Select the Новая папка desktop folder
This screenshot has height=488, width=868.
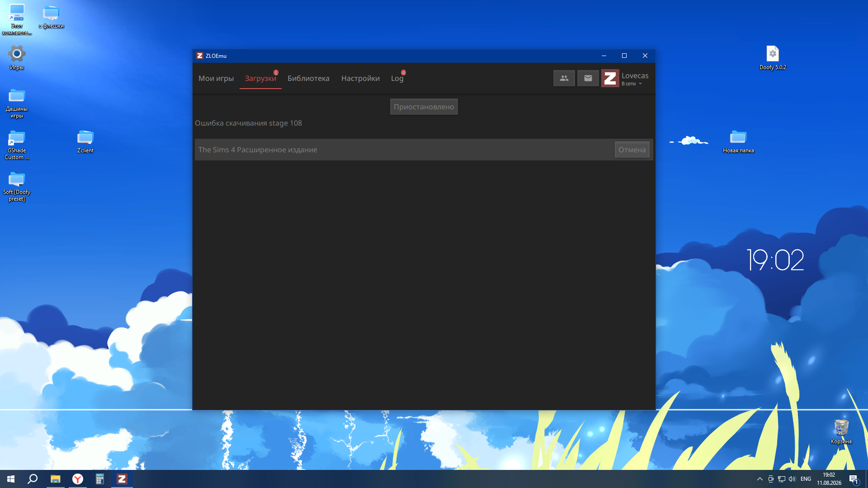[x=738, y=141]
